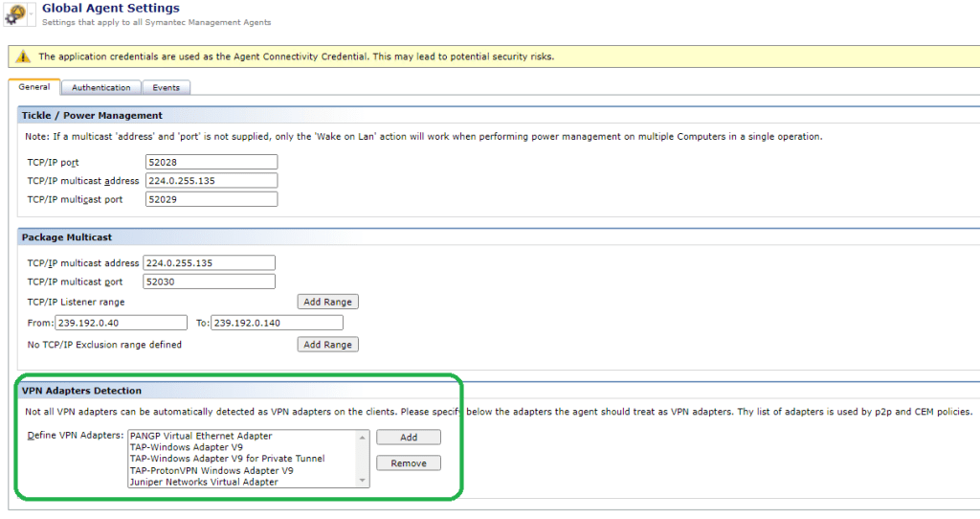This screenshot has width=980, height=519.
Task: Click Add button for VPN adapters
Action: click(408, 438)
